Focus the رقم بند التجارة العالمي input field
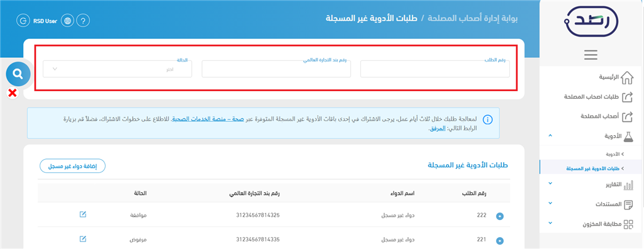Screen dimensions: 644x249 tap(276, 69)
